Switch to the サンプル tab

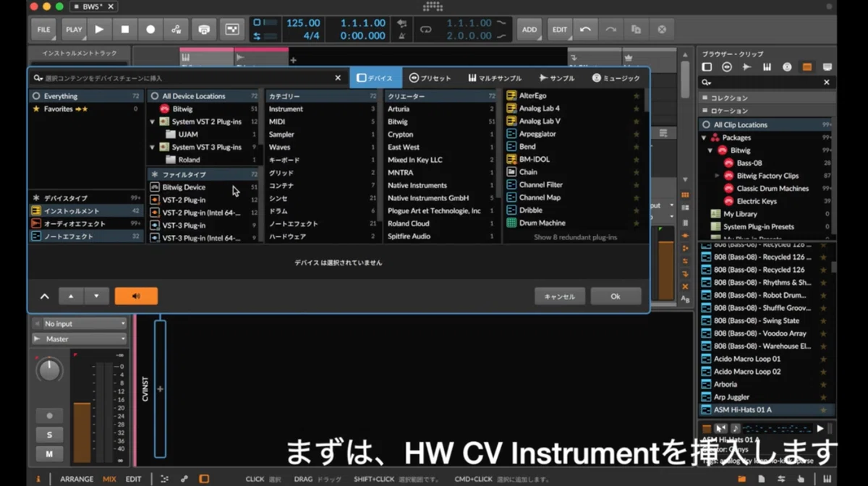pos(557,78)
